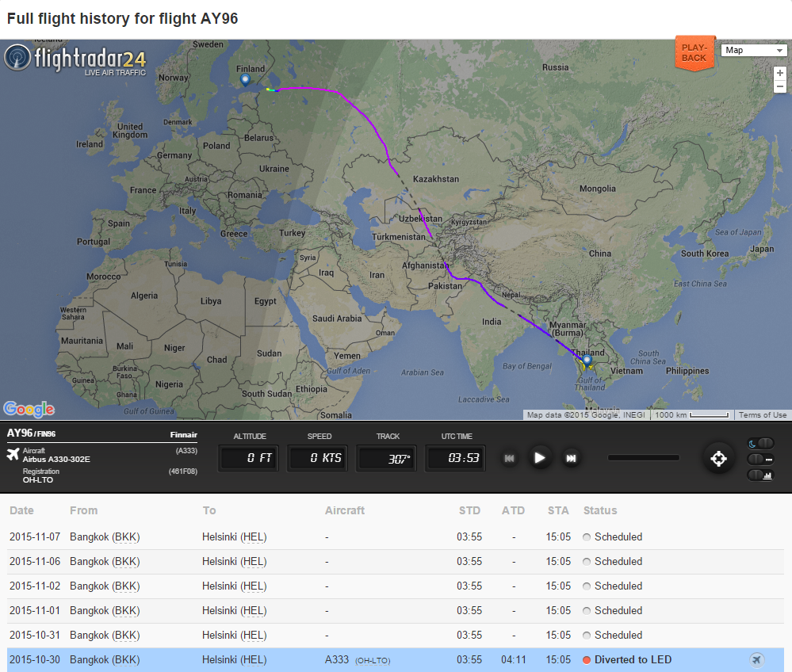Open BKK link in 2015-10-30 row
Viewport: 792px width, 672px height.
(125, 659)
